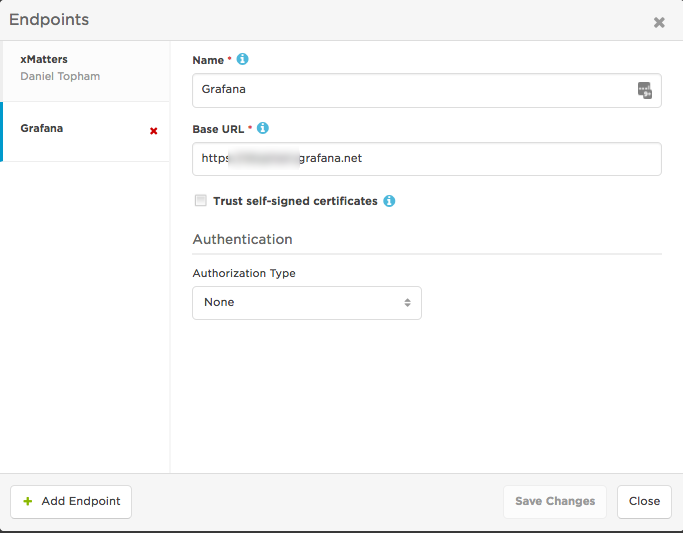Image resolution: width=683 pixels, height=533 pixels.
Task: Click the green plus icon on Add Endpoint
Action: pyautogui.click(x=27, y=501)
